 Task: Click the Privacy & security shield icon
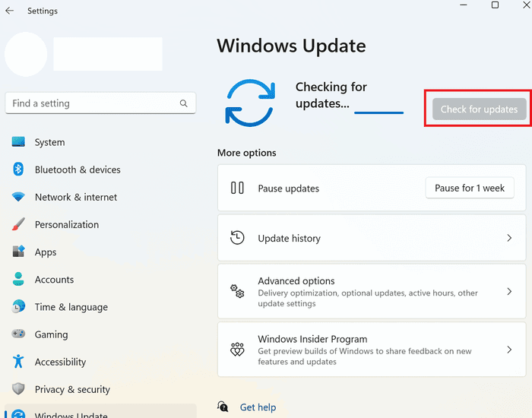pyautogui.click(x=18, y=389)
